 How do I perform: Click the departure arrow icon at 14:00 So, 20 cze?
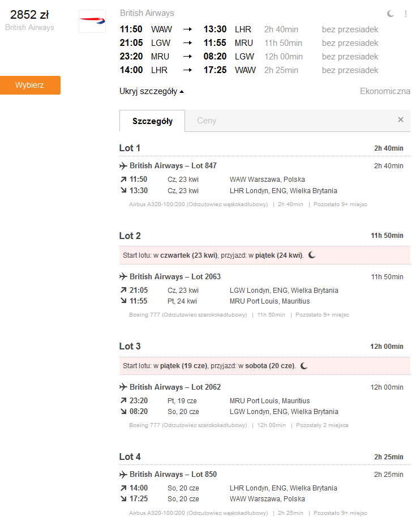pos(123,488)
